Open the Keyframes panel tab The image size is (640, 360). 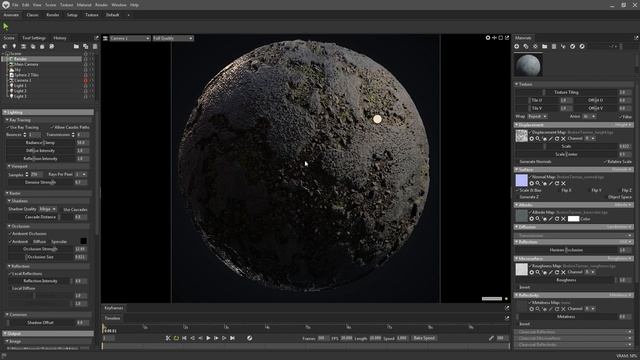[113, 308]
